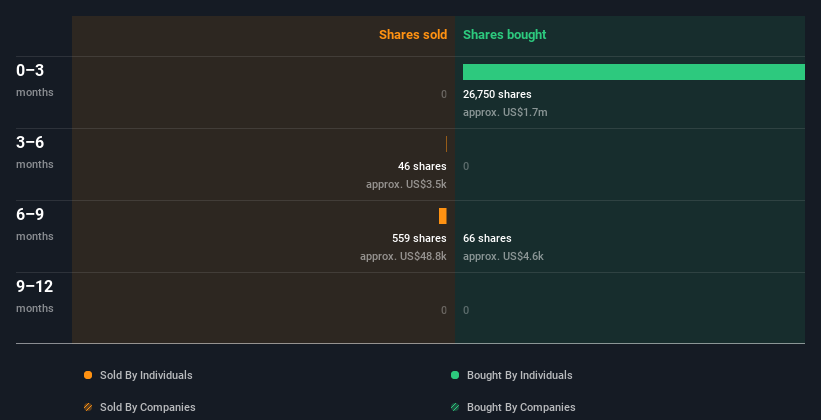
Task: Click the approx. US$4.6k amount
Action: tap(503, 256)
